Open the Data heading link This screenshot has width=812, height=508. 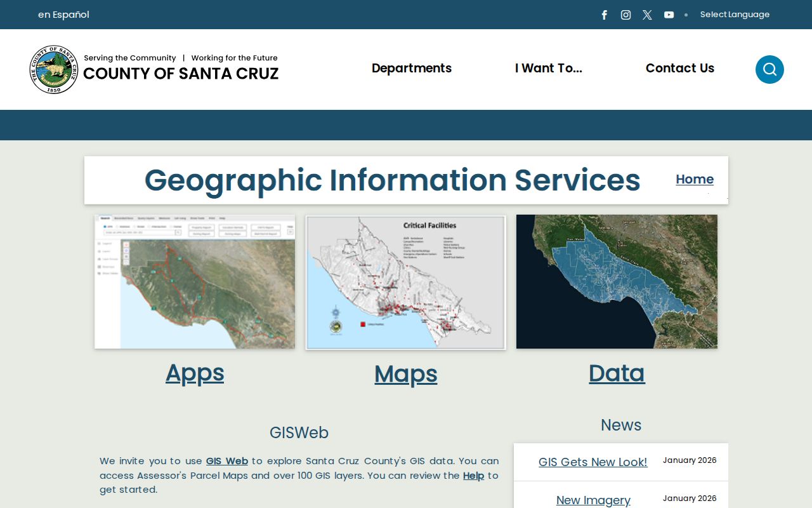click(617, 373)
